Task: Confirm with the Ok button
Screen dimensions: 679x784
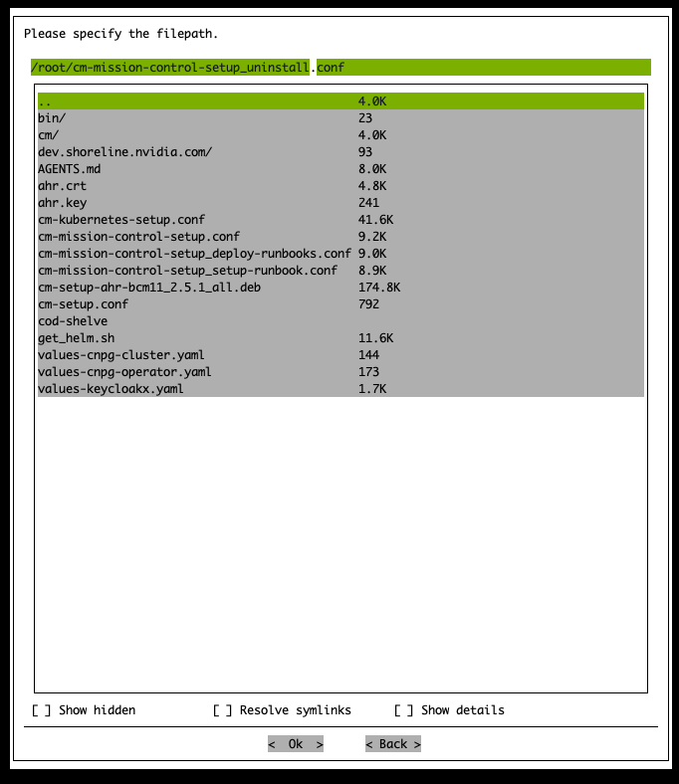Action: click(296, 744)
